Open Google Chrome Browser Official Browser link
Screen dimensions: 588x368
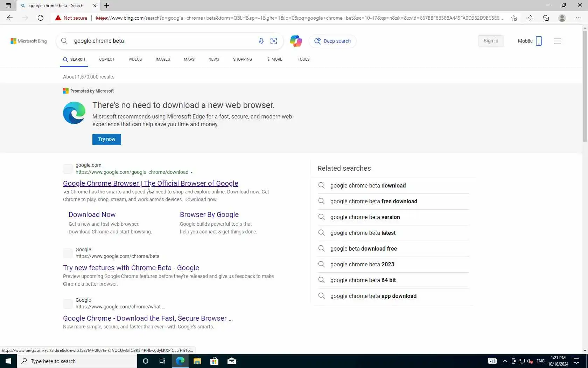(x=150, y=183)
